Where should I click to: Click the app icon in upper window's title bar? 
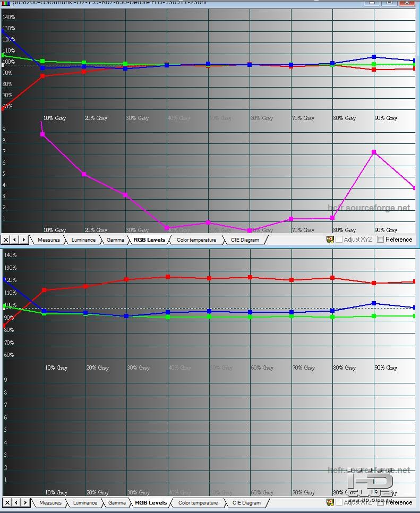tap(5, 3)
